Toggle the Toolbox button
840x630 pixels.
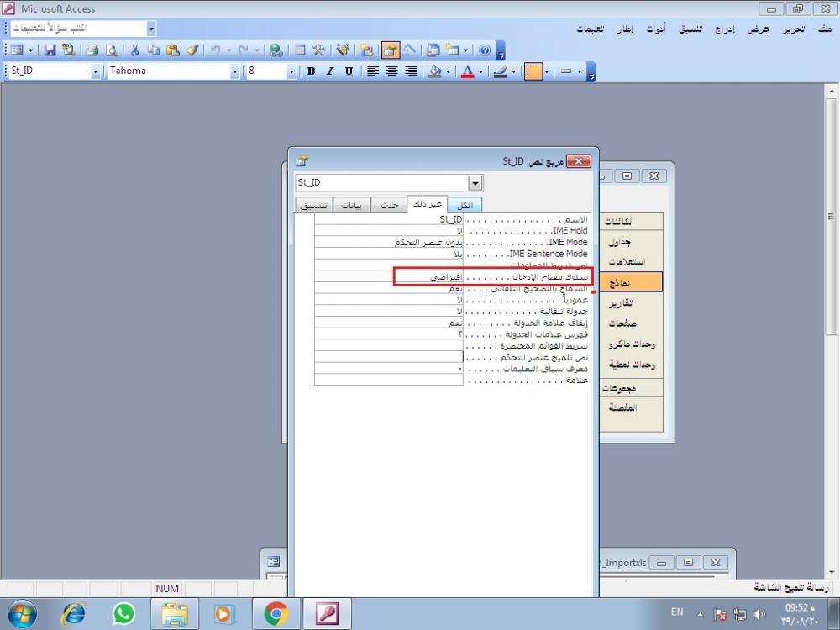pyautogui.click(x=318, y=50)
